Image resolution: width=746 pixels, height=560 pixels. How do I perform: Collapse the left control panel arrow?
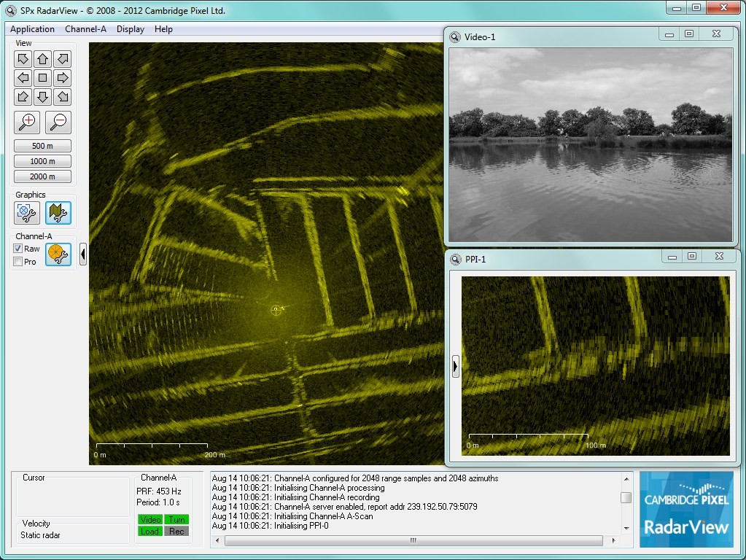[83, 254]
